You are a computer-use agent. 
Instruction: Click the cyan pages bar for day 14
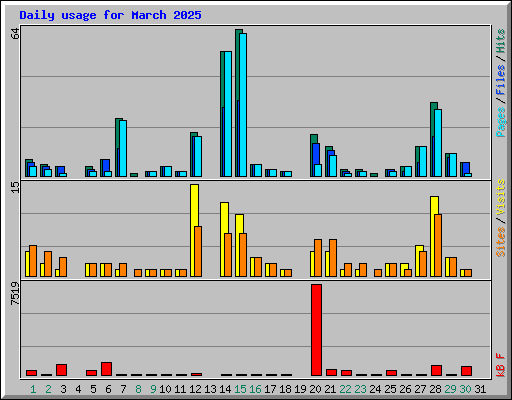pos(228,114)
